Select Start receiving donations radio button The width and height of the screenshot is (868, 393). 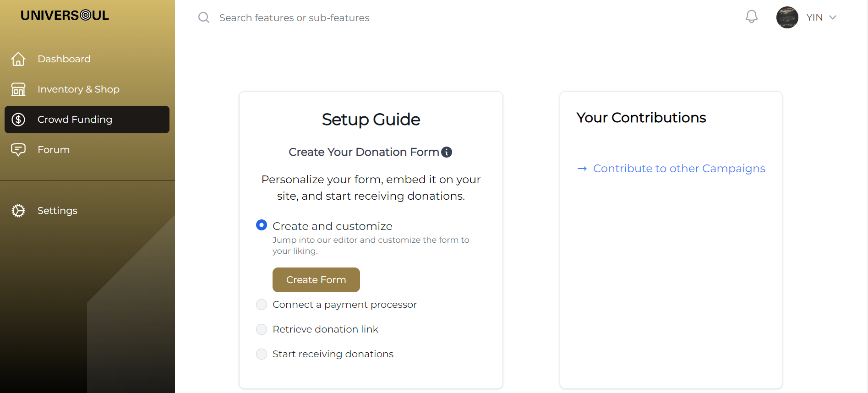click(262, 354)
